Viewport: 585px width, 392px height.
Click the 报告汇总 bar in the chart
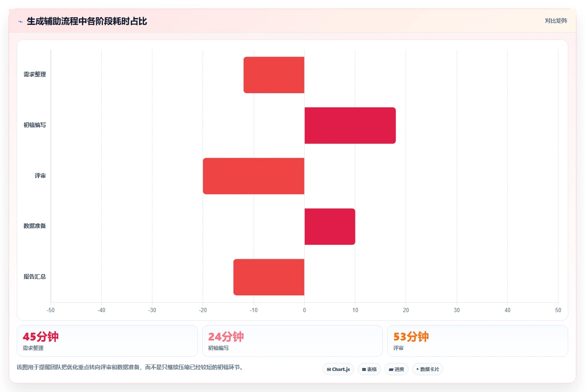pyautogui.click(x=269, y=277)
